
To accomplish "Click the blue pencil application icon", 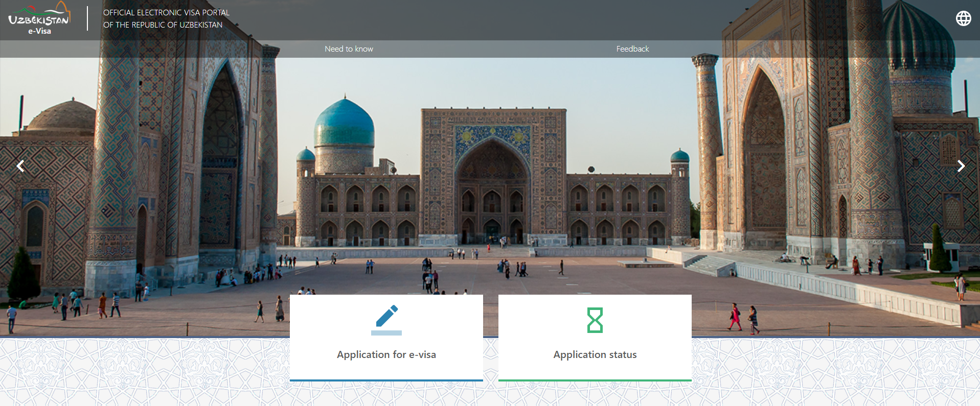I will 386,320.
